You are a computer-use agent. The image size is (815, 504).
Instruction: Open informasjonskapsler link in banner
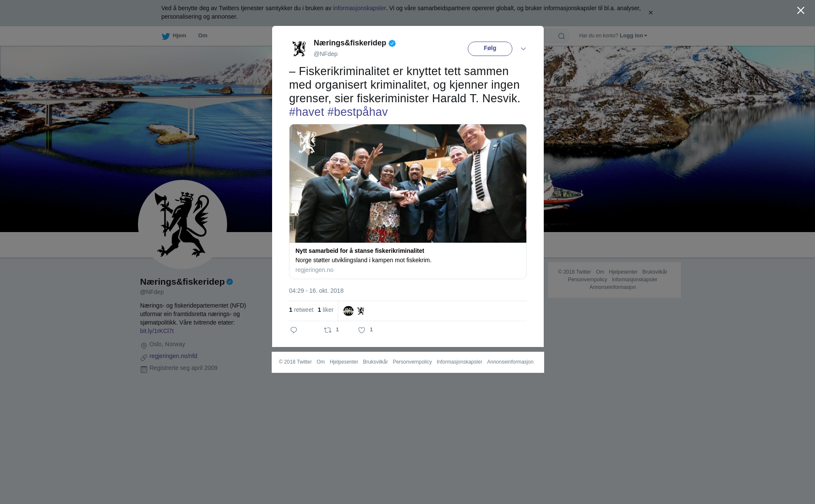[x=359, y=8]
